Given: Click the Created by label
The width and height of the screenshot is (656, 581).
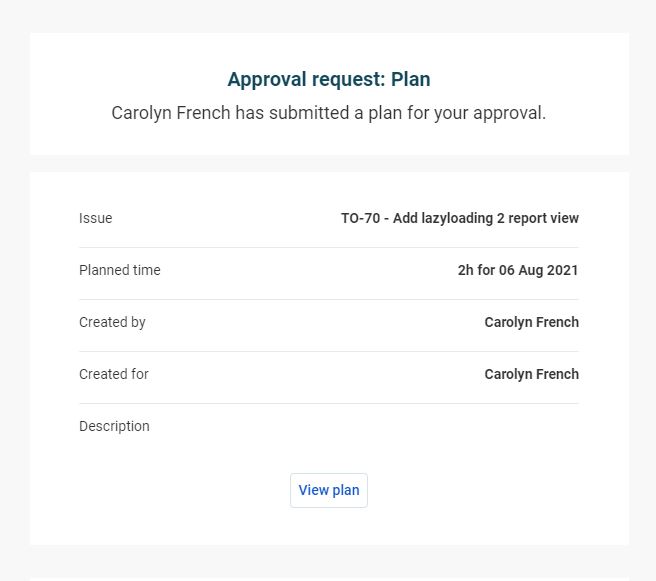Looking at the screenshot, I should coord(112,322).
